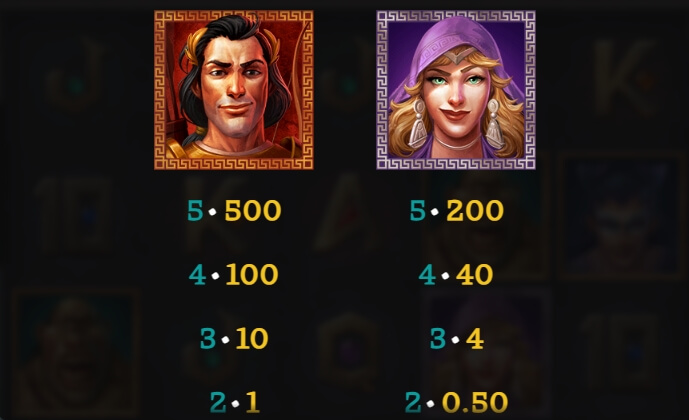Click the dark-haired male archer symbol

coord(234,90)
